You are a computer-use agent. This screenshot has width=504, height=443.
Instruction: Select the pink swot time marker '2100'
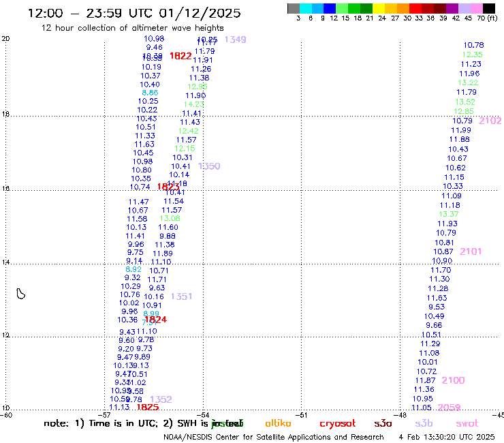point(453,380)
